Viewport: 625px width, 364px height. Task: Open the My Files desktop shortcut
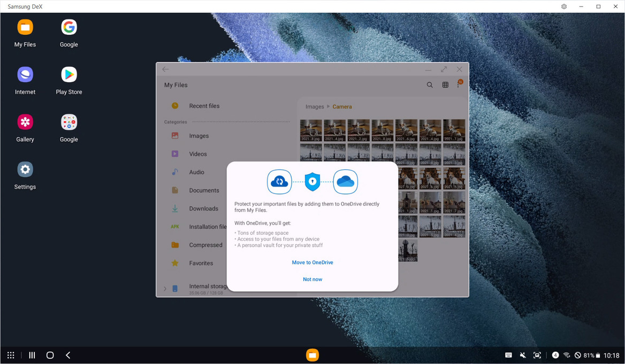pos(25,33)
